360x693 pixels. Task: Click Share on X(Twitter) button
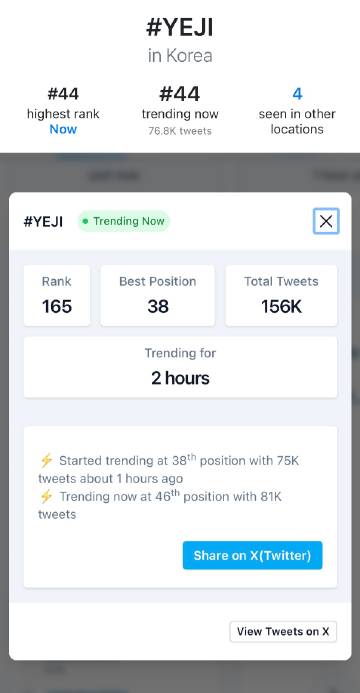click(252, 555)
